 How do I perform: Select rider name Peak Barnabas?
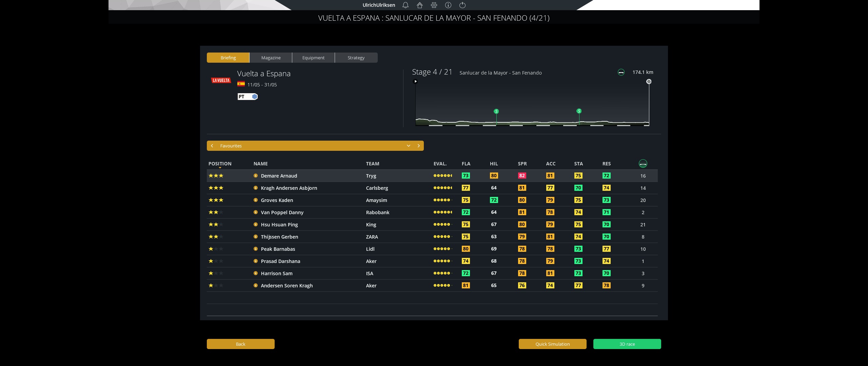[x=278, y=249]
